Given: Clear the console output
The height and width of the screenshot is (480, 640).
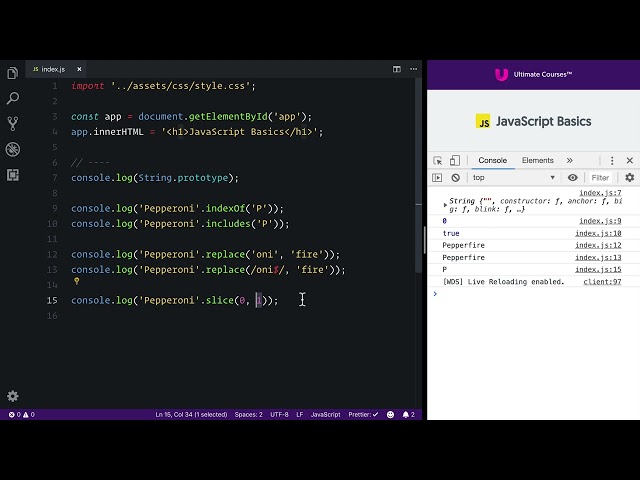Looking at the screenshot, I should (x=456, y=178).
